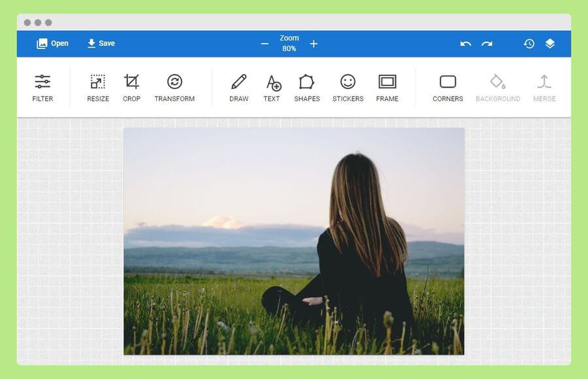Zoom out with the minus button
Image resolution: width=588 pixels, height=379 pixels.
265,44
